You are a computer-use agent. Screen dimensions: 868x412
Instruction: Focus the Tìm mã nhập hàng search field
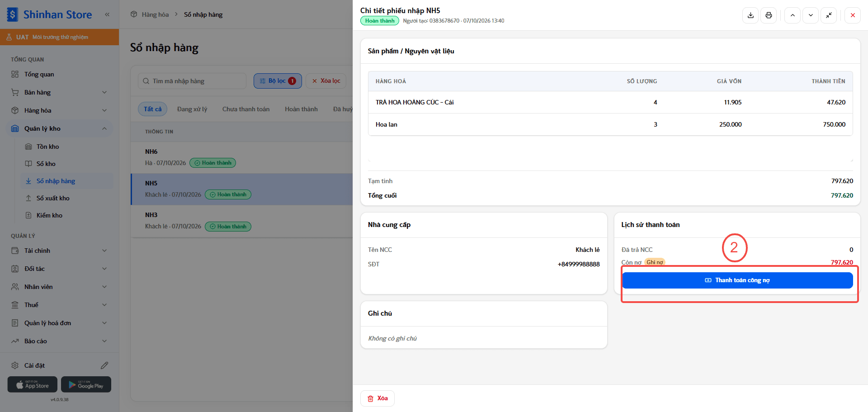tap(192, 81)
